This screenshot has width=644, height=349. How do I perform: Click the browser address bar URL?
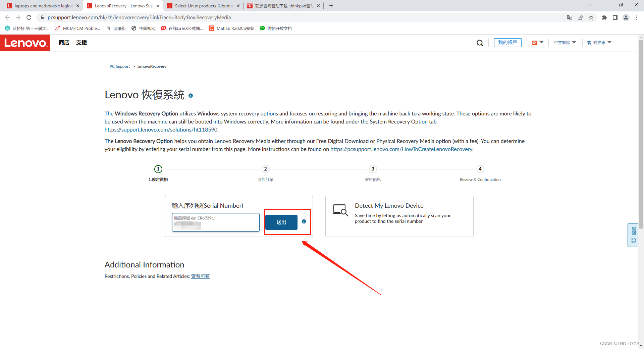[x=139, y=17]
